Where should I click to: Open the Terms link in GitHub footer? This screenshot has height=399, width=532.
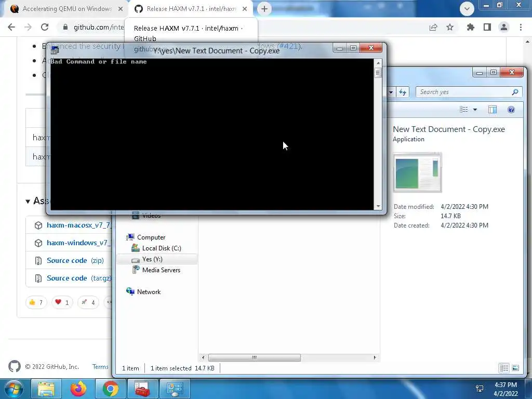[x=100, y=367]
